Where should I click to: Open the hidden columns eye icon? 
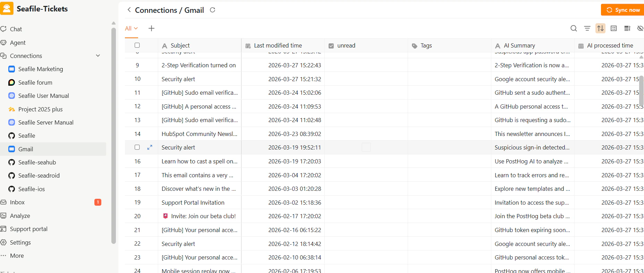pyautogui.click(x=640, y=28)
